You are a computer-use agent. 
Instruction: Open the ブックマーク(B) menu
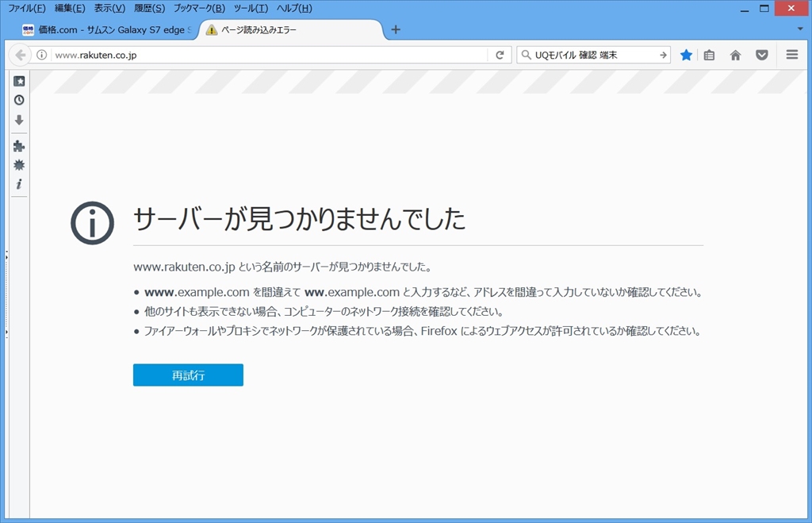(x=199, y=8)
